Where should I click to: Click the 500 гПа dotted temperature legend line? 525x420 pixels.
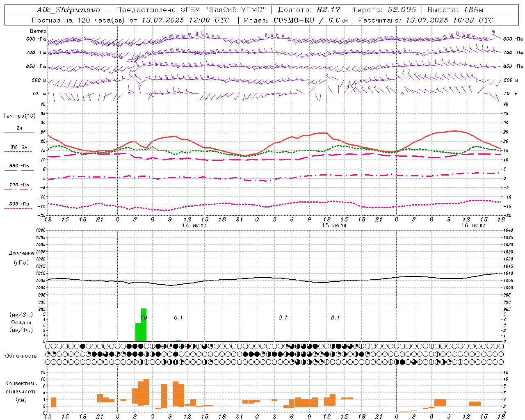point(18,208)
